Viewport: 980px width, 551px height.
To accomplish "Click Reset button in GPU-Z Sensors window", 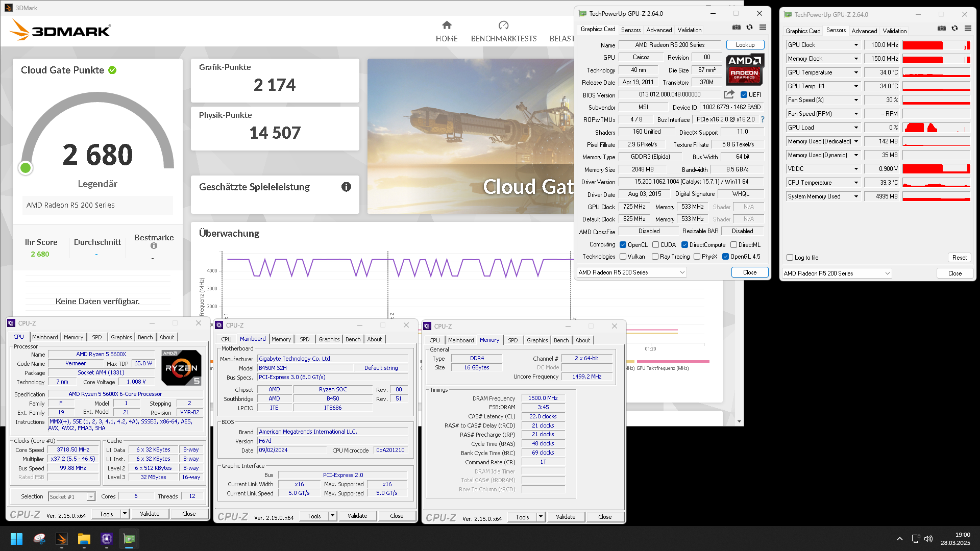I will (x=959, y=258).
